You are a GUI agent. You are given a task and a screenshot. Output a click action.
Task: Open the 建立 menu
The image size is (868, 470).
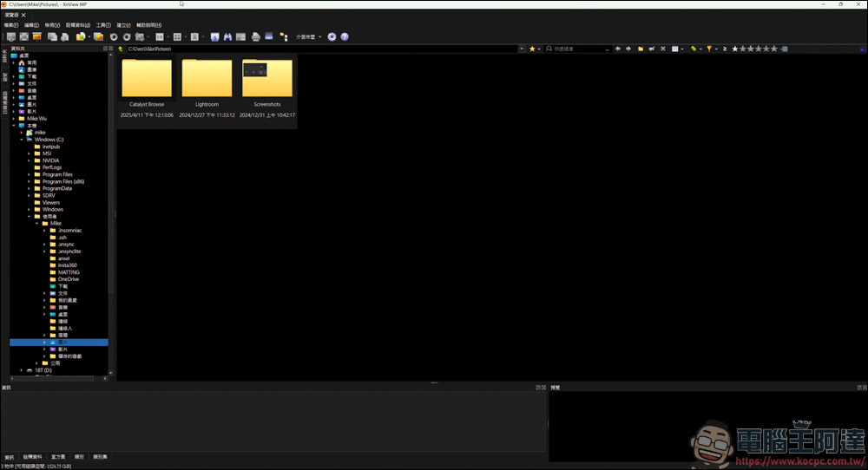(x=123, y=25)
